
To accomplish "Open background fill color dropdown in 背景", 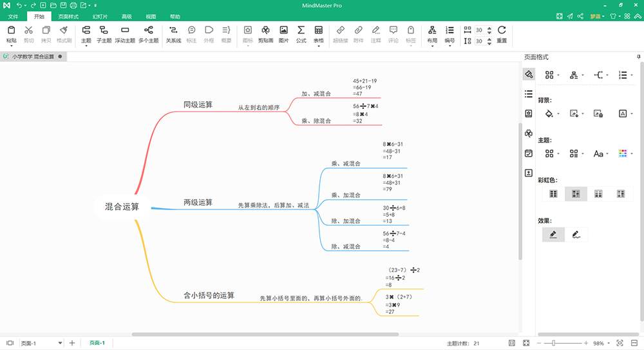I will coord(558,114).
